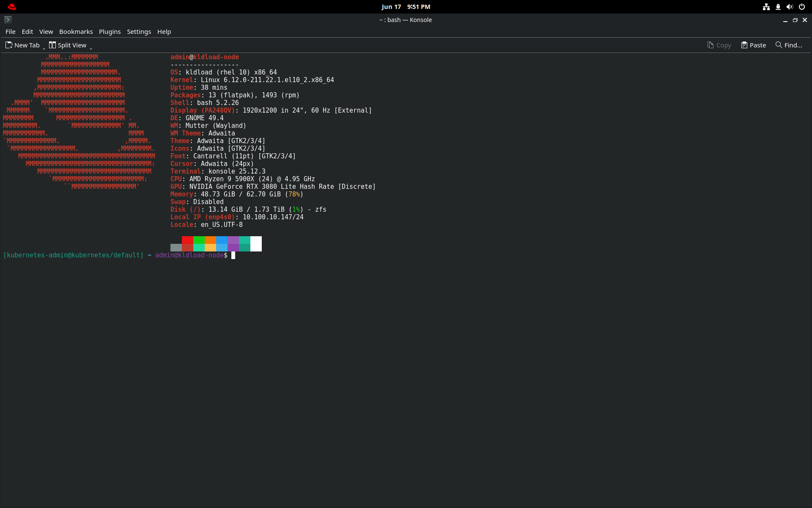Click the Paste toolbar button
The image size is (812, 508).
tap(753, 45)
